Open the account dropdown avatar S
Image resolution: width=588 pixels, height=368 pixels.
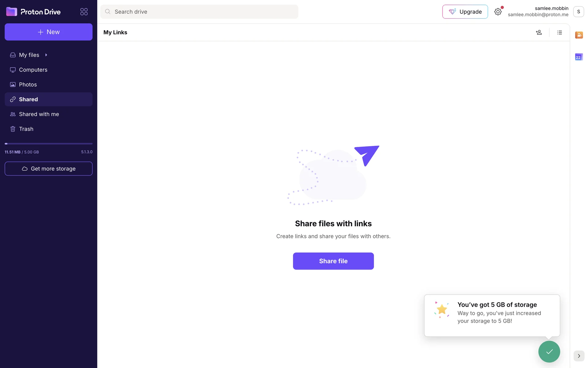(x=579, y=12)
